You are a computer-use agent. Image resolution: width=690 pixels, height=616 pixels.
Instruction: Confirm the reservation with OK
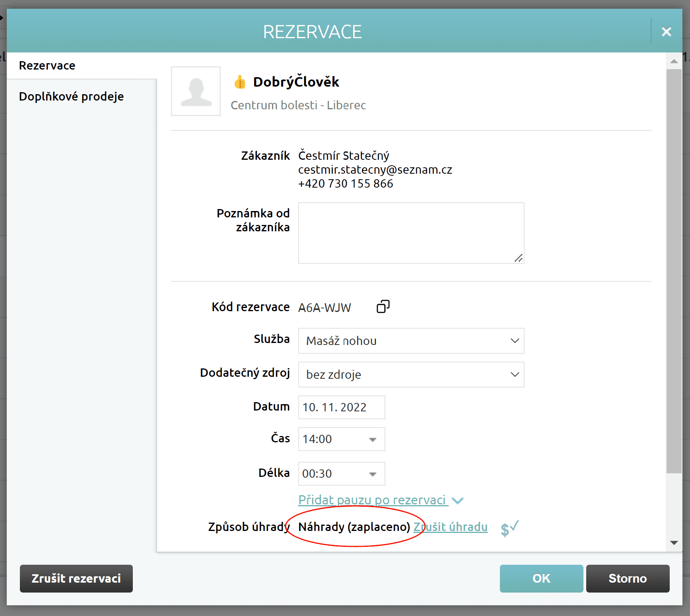point(541,579)
